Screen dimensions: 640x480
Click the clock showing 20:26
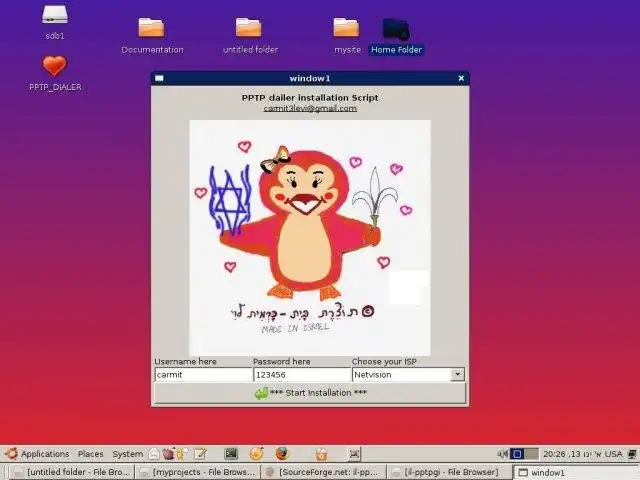tap(572, 454)
